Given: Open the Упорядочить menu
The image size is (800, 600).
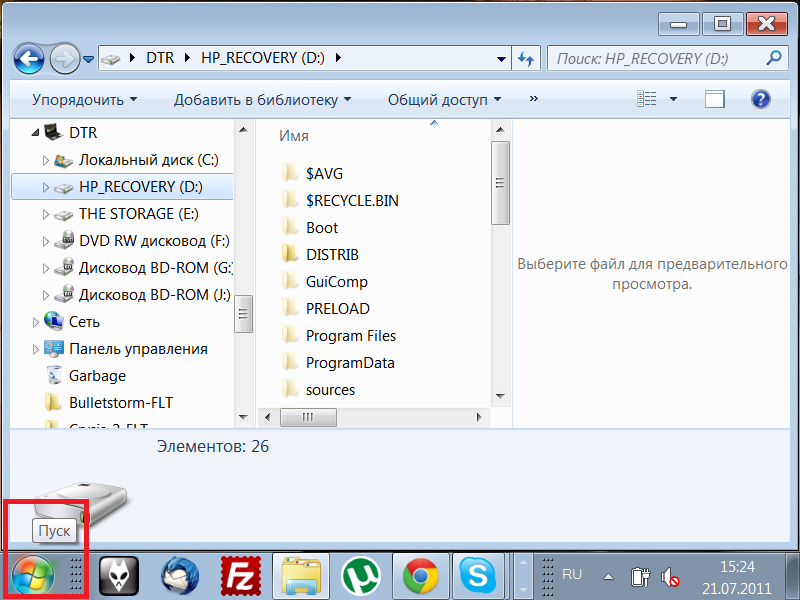Looking at the screenshot, I should [x=84, y=99].
